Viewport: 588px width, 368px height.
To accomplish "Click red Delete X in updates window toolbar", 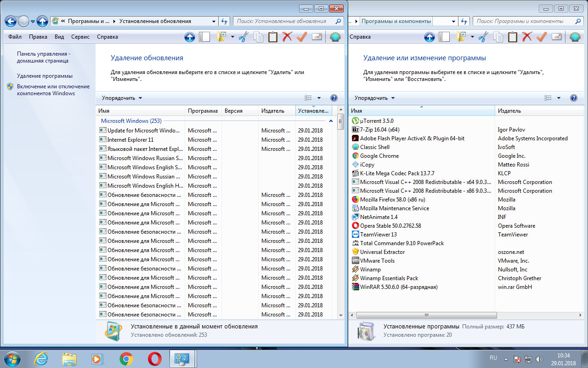I will click(x=287, y=37).
